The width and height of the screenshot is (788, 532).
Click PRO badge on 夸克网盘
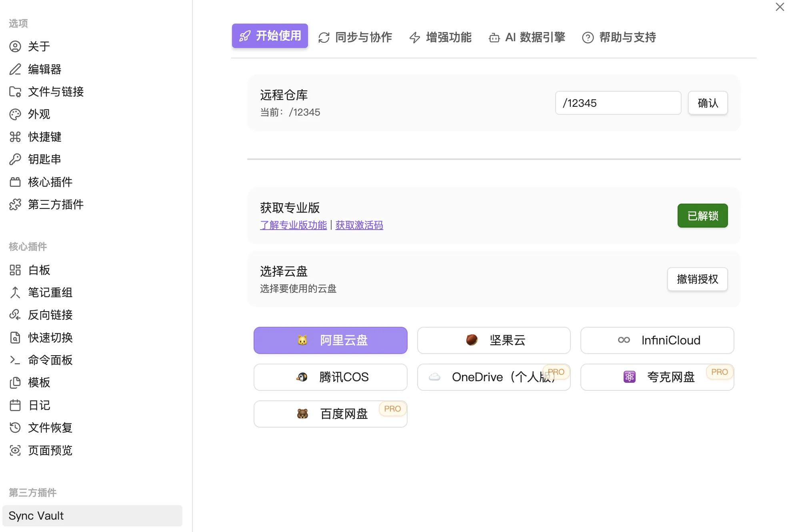coord(719,372)
